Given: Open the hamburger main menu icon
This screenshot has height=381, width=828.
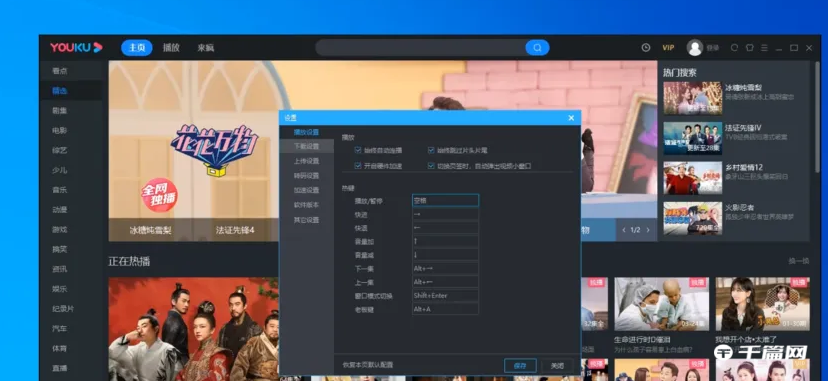Looking at the screenshot, I should [764, 47].
